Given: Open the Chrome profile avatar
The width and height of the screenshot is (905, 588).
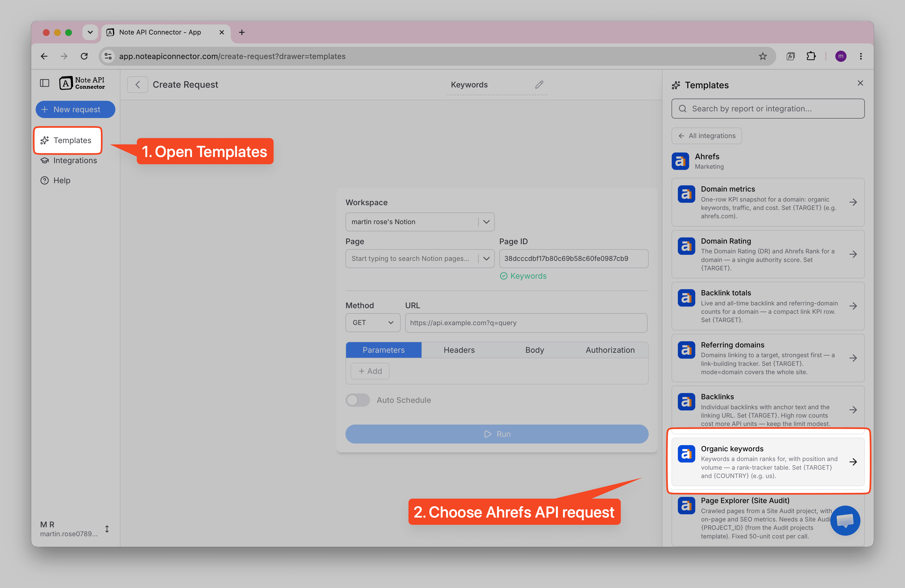Looking at the screenshot, I should 840,56.
